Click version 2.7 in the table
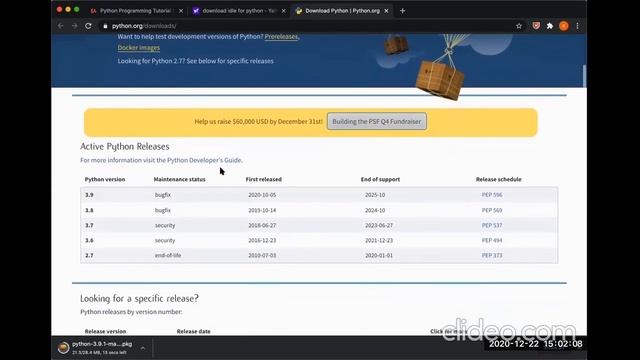The height and width of the screenshot is (360, 640). coord(89,256)
